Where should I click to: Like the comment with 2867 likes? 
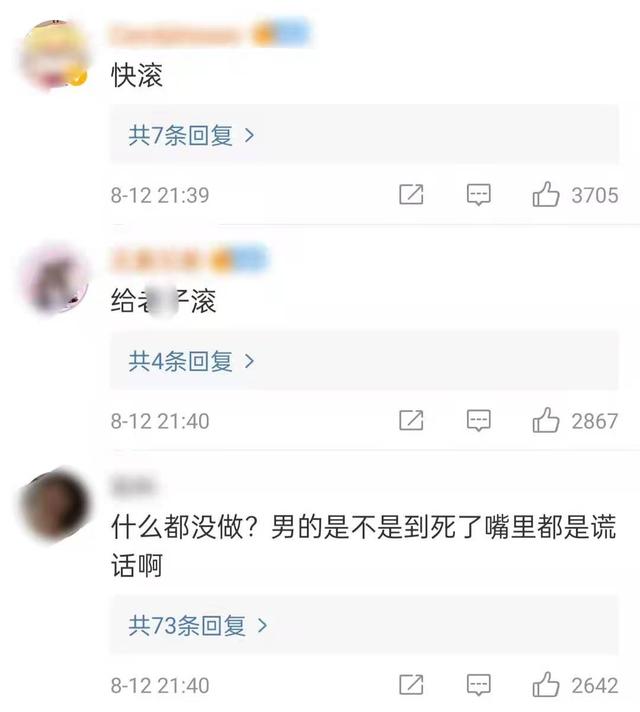point(546,420)
